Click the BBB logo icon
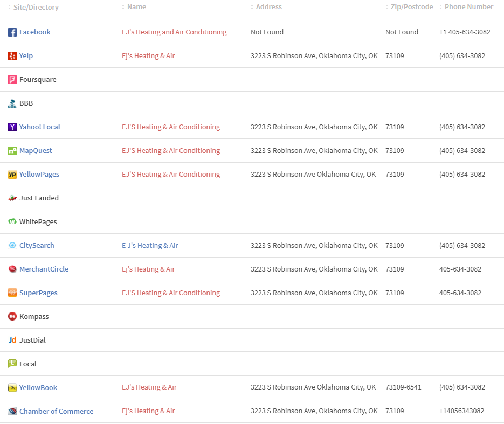The width and height of the screenshot is (504, 424). pos(12,103)
